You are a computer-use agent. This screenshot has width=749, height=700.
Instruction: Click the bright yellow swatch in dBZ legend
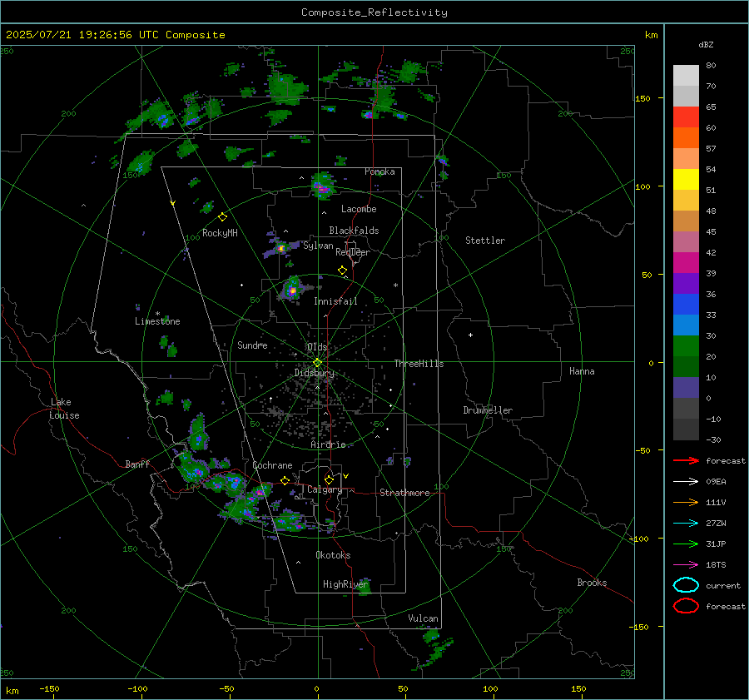point(686,179)
